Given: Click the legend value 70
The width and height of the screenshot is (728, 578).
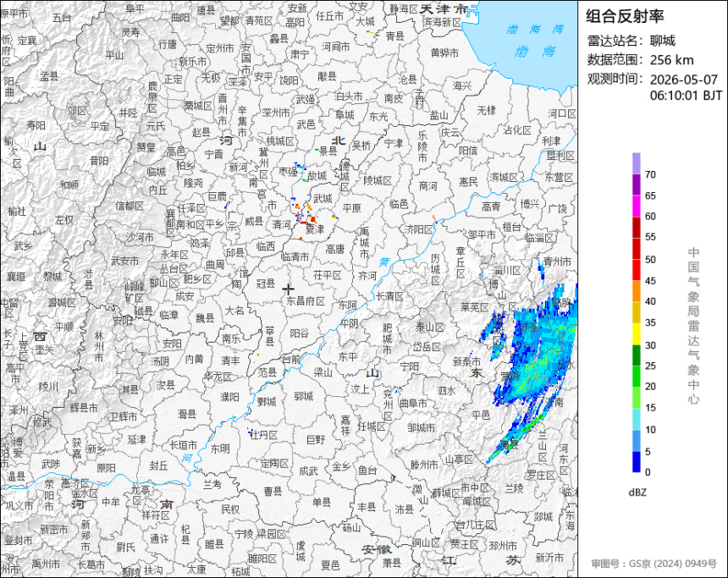Looking at the screenshot, I should click(x=650, y=174).
